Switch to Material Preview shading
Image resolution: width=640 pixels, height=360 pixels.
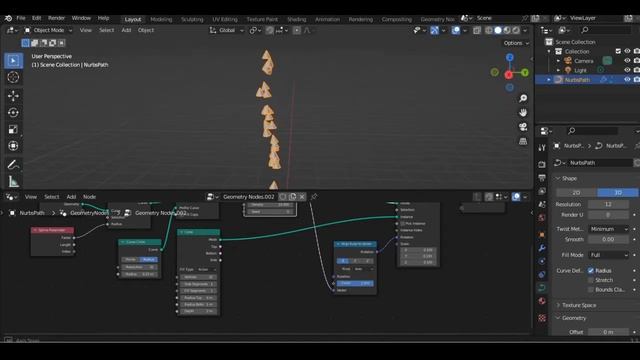click(x=507, y=30)
